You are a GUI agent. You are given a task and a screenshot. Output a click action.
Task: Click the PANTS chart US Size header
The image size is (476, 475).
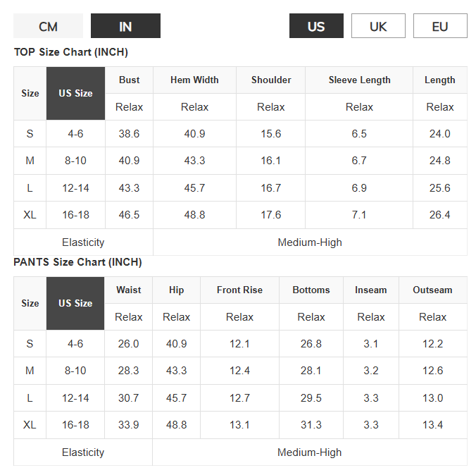(75, 303)
